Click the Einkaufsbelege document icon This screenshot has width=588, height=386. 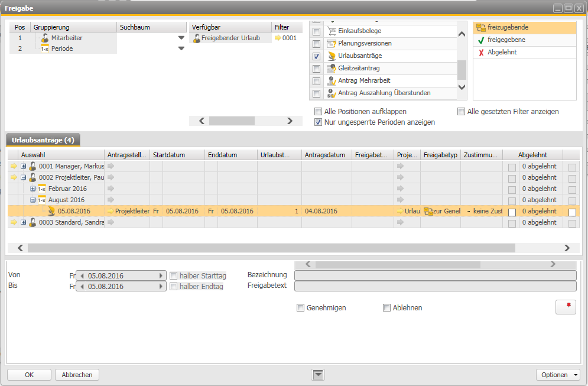pyautogui.click(x=333, y=31)
